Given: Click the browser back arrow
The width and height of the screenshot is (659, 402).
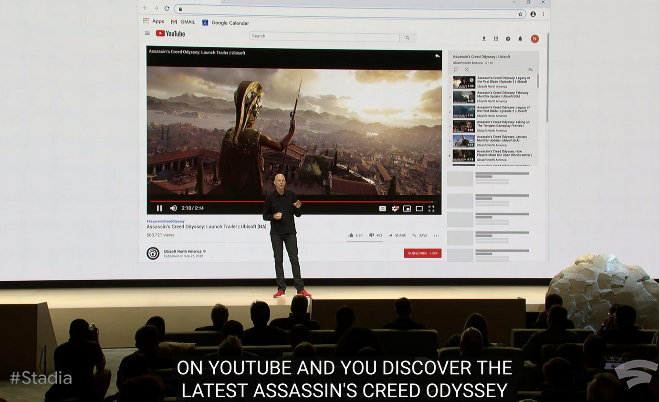Looking at the screenshot, I should [x=145, y=8].
